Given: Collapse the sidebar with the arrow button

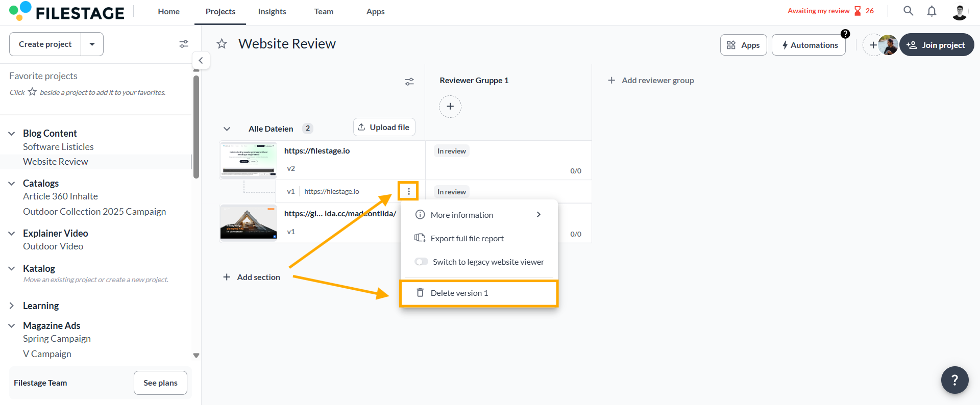Looking at the screenshot, I should pyautogui.click(x=201, y=60).
